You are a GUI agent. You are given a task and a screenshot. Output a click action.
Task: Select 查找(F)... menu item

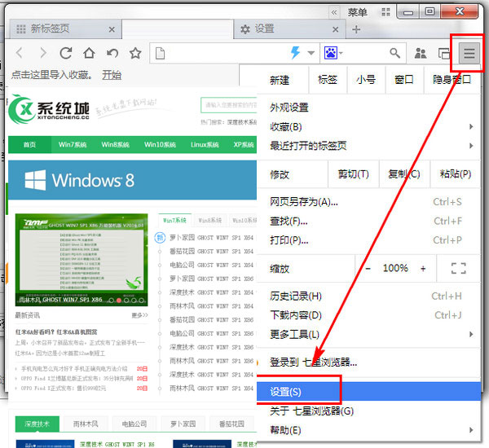368,221
